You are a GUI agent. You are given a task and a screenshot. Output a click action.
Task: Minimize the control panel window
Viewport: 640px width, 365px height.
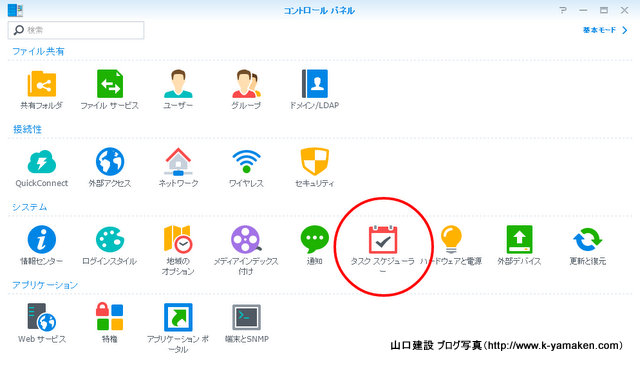(583, 10)
